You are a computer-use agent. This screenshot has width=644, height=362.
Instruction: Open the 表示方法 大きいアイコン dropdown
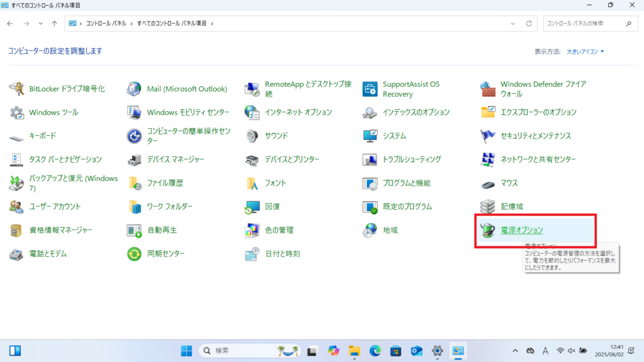coord(586,52)
